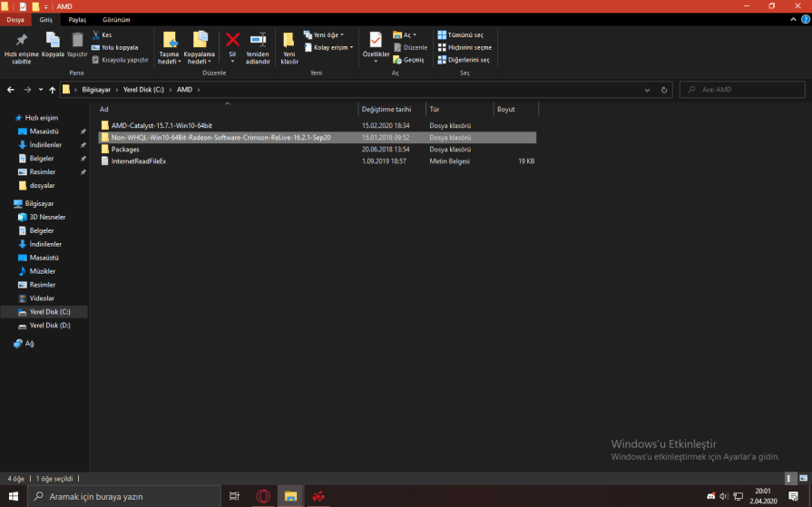Switch to the Details view icon in the status bar
812x507 pixels.
[789, 479]
